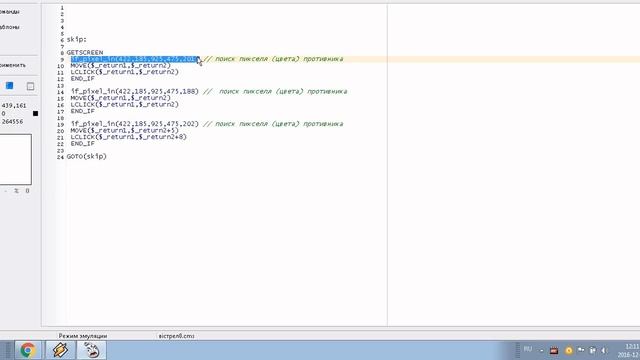Click the 'вістрел8.cms' file name in status bar
The image size is (640, 360).
tap(176, 336)
